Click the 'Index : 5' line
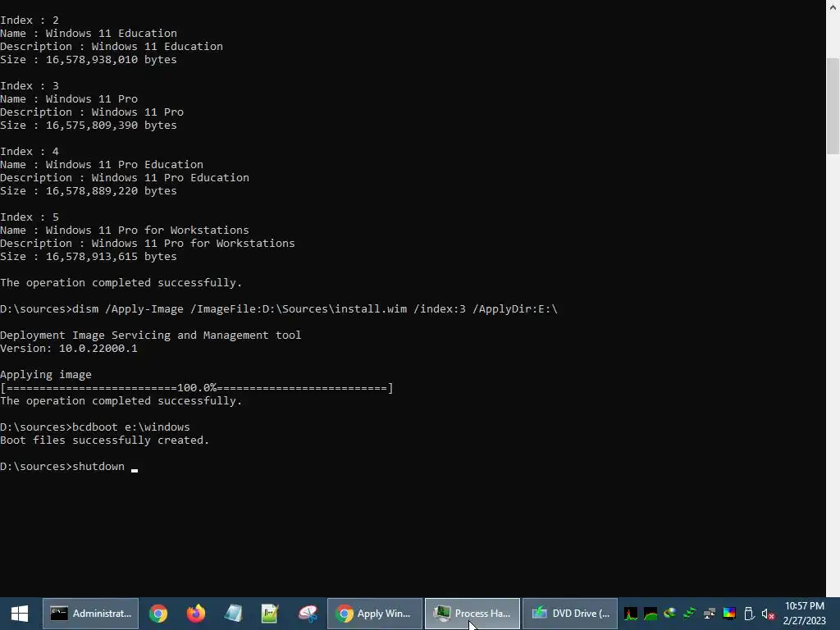Image resolution: width=840 pixels, height=630 pixels. click(x=30, y=217)
